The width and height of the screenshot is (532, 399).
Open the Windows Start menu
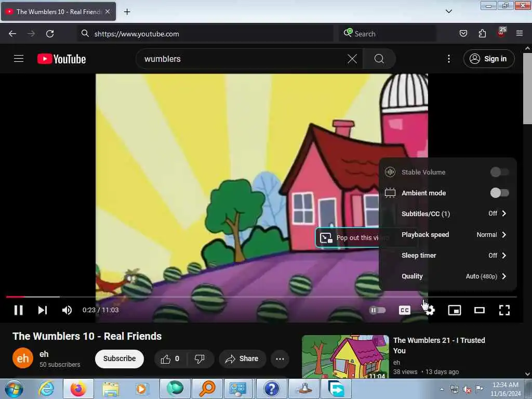(x=14, y=389)
